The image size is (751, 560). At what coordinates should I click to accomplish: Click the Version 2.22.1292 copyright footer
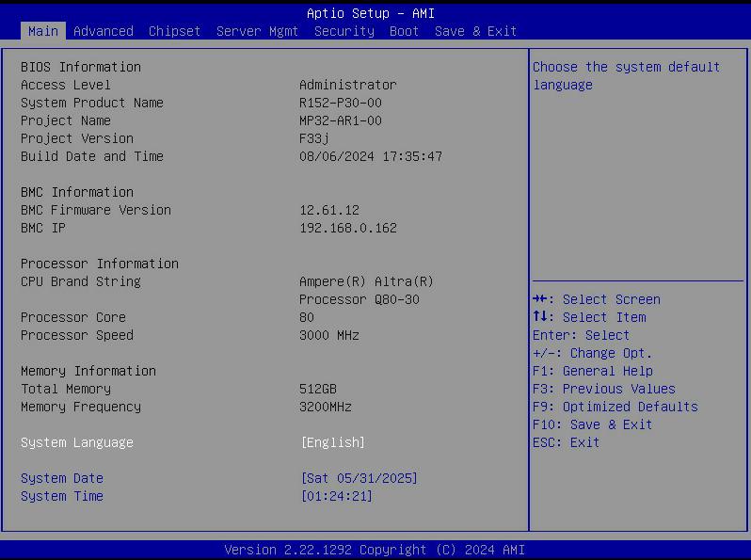pos(375,550)
